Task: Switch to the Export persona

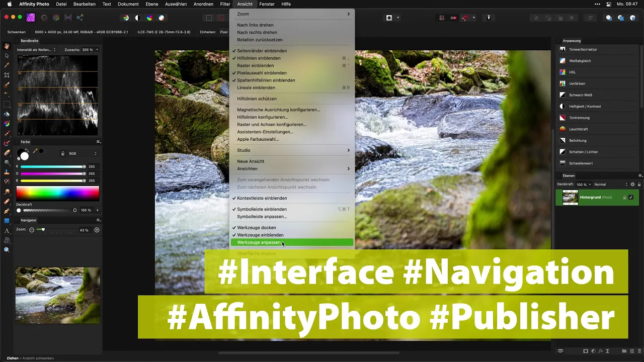Action: (x=80, y=18)
